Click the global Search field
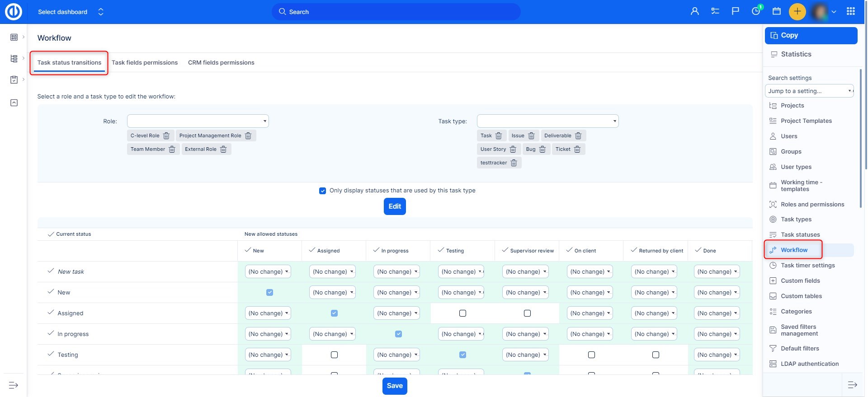The height and width of the screenshot is (397, 868). [396, 12]
